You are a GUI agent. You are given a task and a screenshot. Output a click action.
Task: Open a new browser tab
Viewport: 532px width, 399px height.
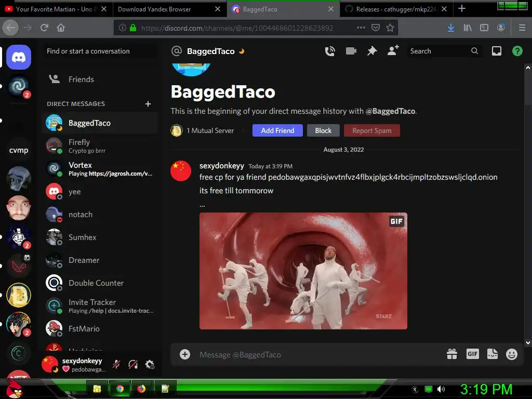point(461,9)
